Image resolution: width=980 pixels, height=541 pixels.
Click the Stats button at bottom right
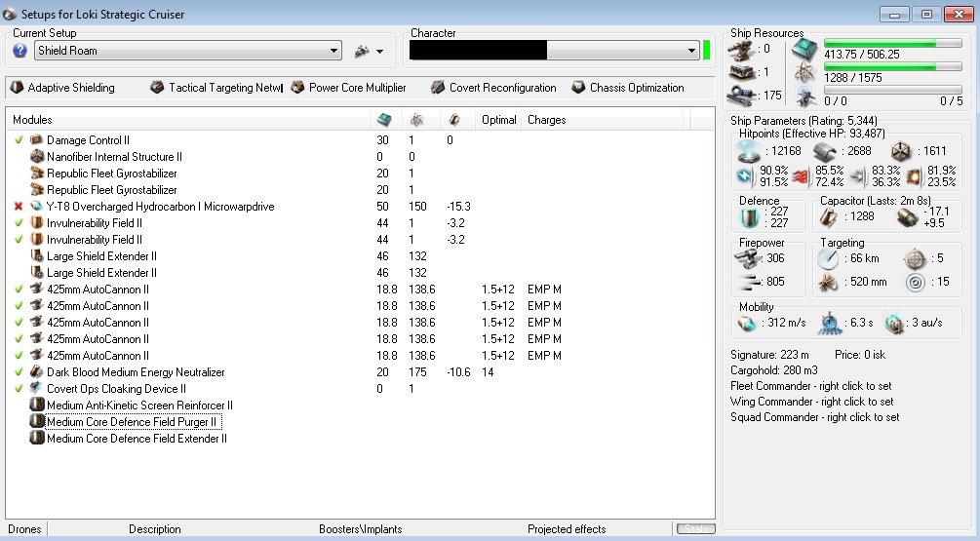[696, 529]
